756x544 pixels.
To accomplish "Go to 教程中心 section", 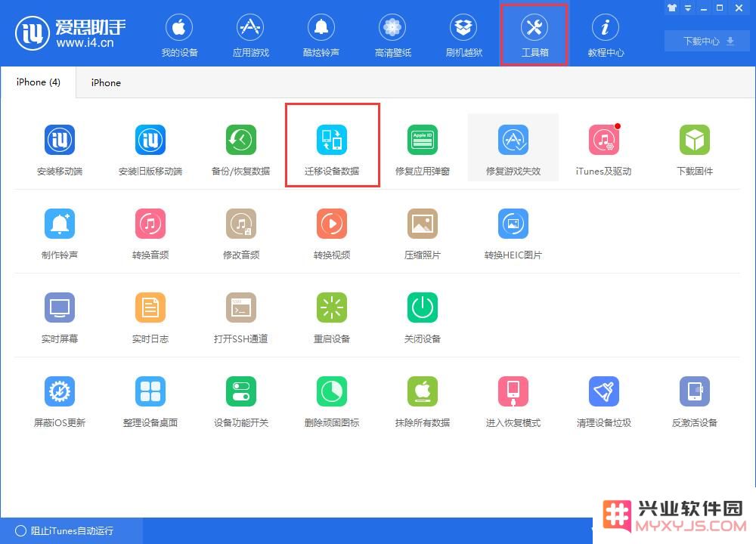I will point(606,36).
